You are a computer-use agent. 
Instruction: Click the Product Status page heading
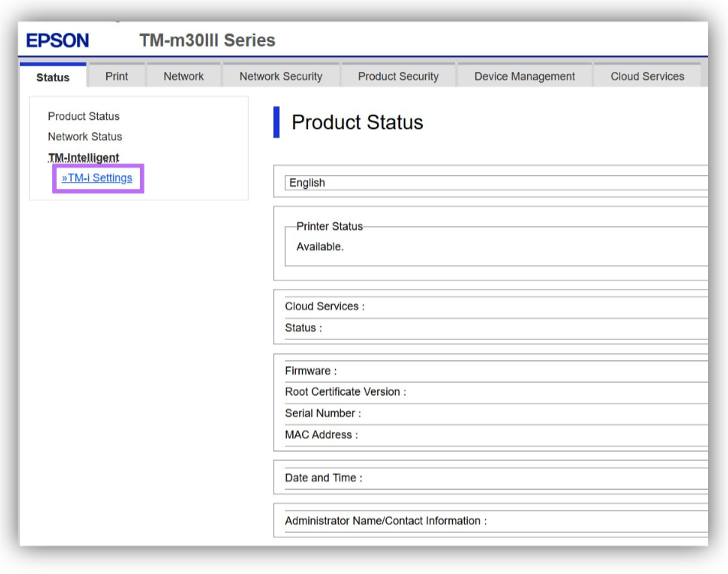click(x=358, y=122)
